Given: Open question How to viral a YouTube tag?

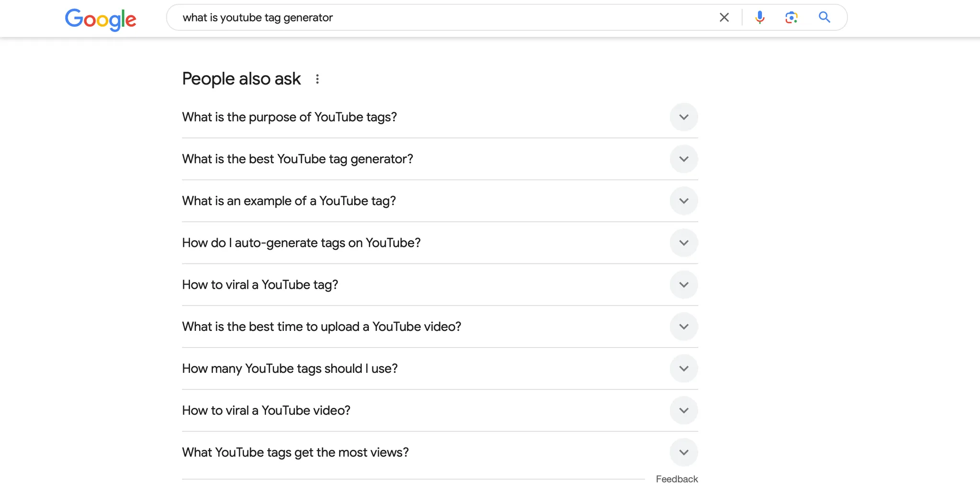Looking at the screenshot, I should click(x=260, y=285).
